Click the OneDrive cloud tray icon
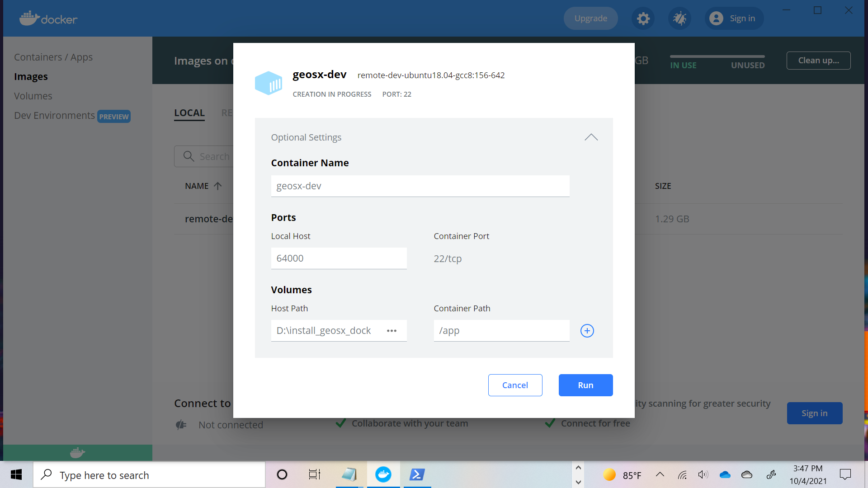This screenshot has width=868, height=488. 725,474
